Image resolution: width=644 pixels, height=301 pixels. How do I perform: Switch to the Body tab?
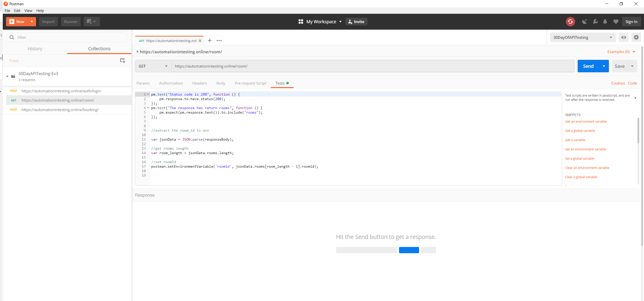[221, 83]
